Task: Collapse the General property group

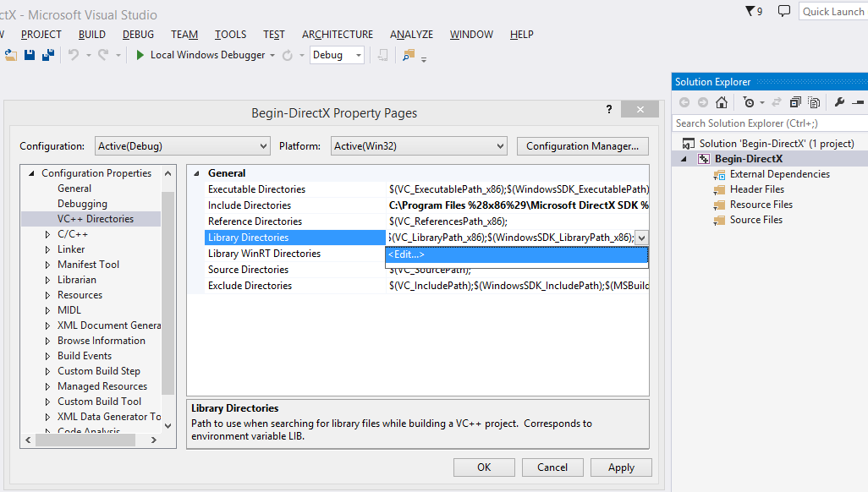Action: [196, 173]
